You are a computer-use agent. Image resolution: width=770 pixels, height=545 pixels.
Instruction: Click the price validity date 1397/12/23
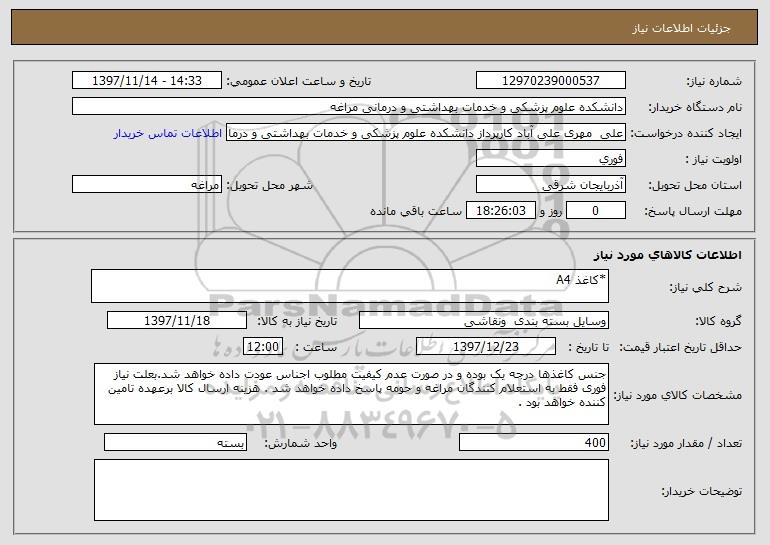click(486, 347)
